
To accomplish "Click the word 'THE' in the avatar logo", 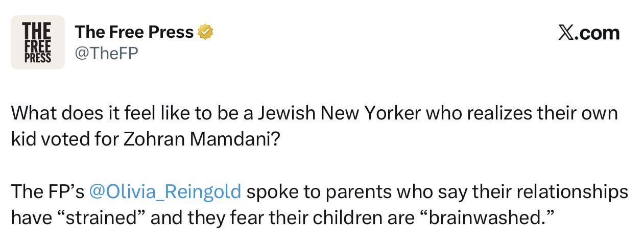I will pyautogui.click(x=37, y=30).
